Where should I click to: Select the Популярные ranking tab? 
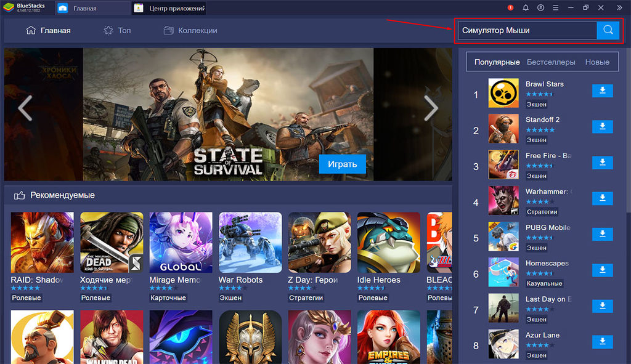(x=497, y=62)
